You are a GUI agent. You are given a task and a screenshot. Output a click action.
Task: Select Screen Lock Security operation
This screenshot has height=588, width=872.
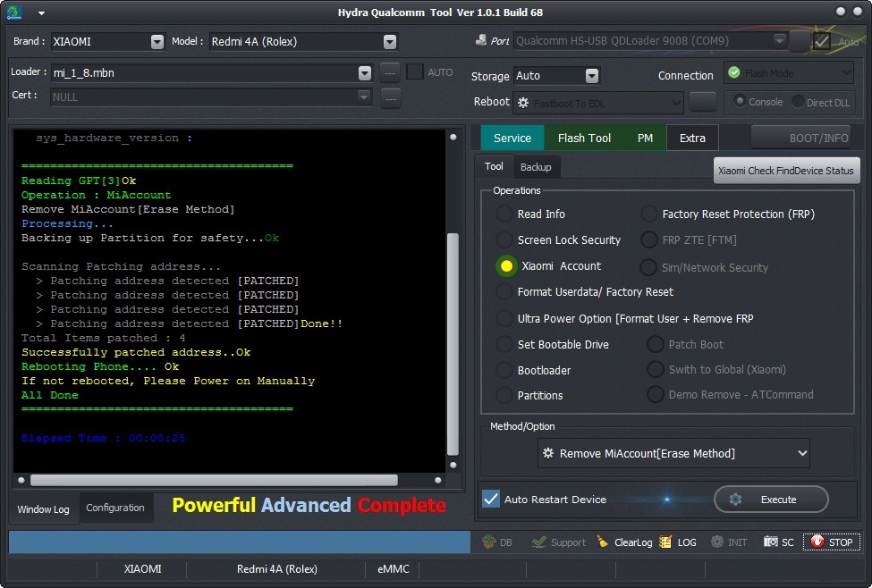coord(504,240)
